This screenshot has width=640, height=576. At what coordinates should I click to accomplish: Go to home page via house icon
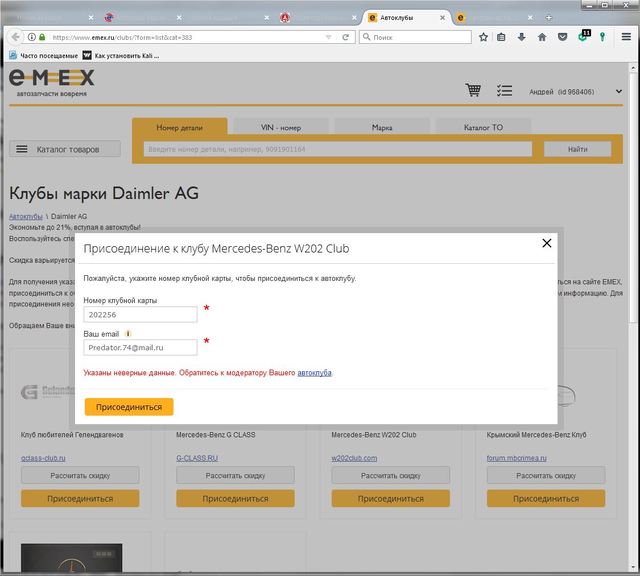pos(542,37)
